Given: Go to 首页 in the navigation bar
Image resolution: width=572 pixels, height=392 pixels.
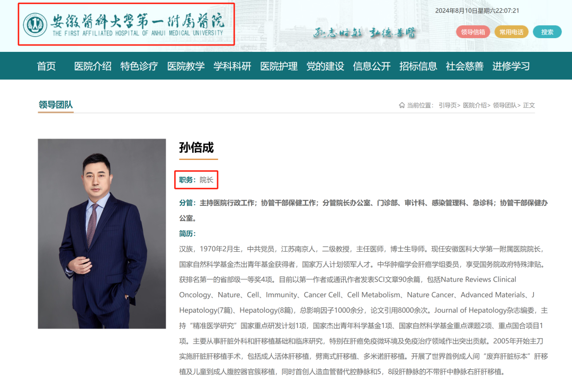Looking at the screenshot, I should [x=46, y=66].
